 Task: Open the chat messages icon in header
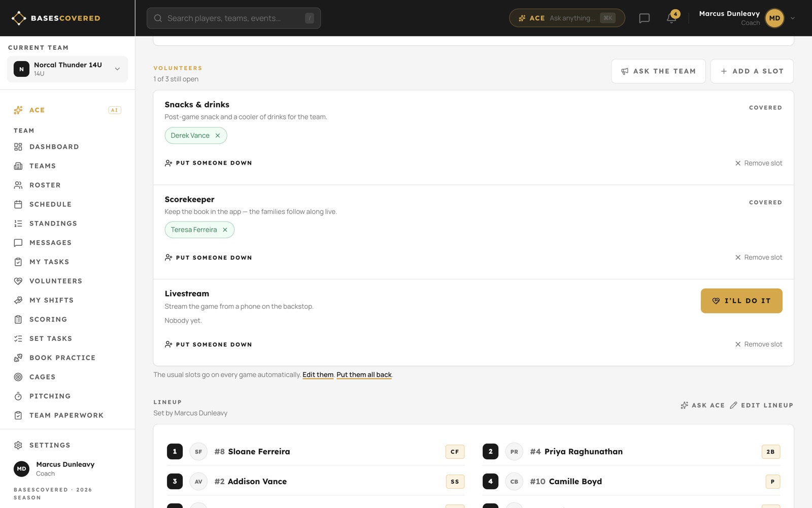(644, 18)
